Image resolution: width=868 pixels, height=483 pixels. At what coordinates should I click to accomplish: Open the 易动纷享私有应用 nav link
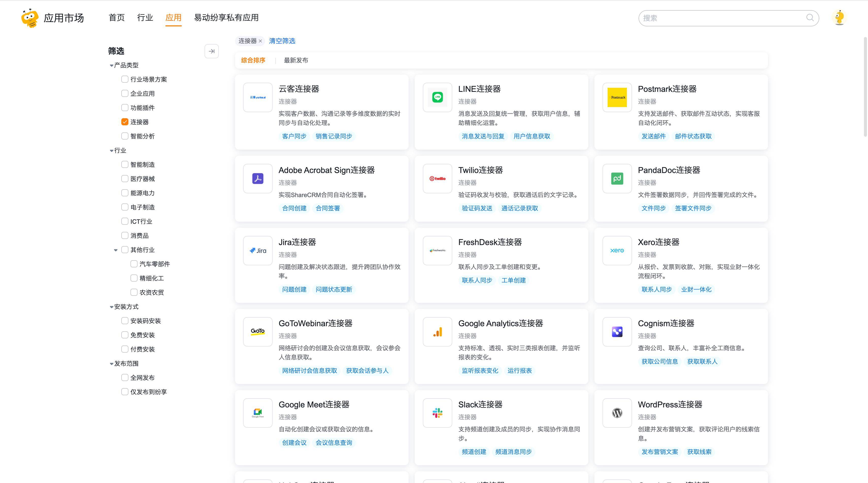tap(226, 18)
